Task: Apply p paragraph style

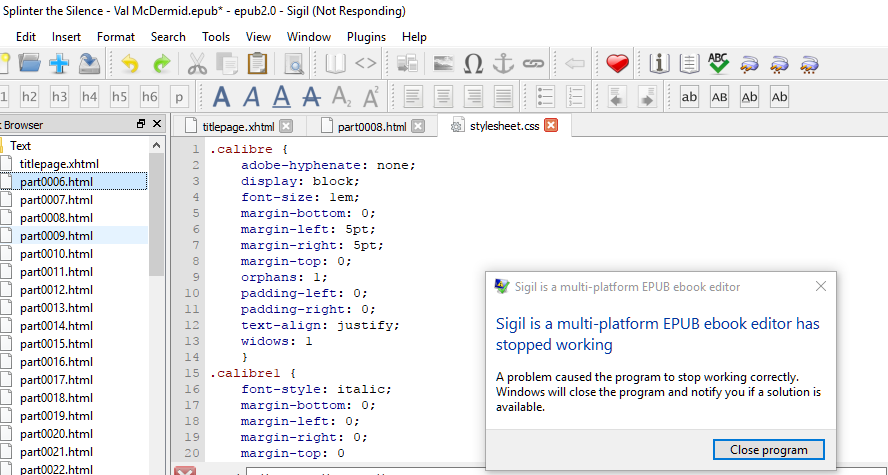Action: click(x=180, y=97)
